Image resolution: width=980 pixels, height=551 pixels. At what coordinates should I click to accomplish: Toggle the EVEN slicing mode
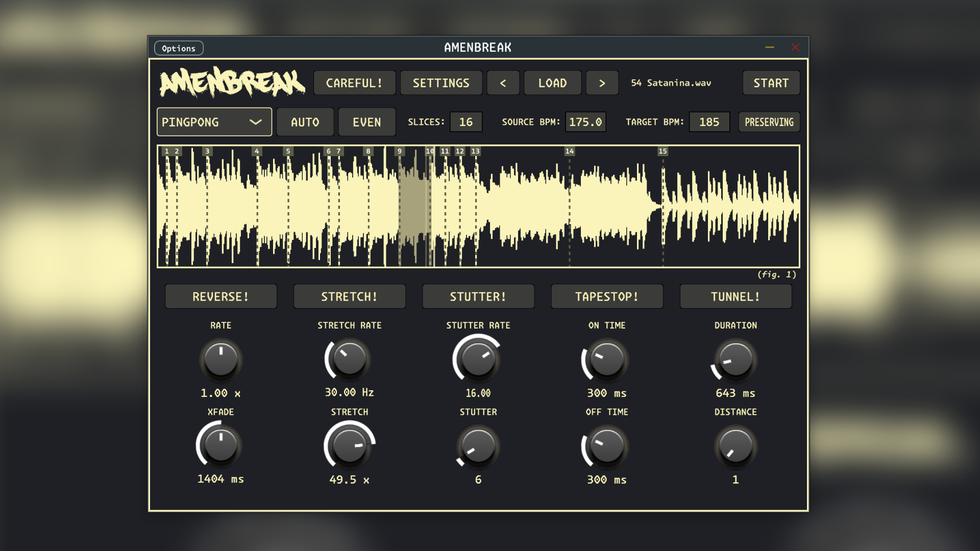click(x=366, y=122)
